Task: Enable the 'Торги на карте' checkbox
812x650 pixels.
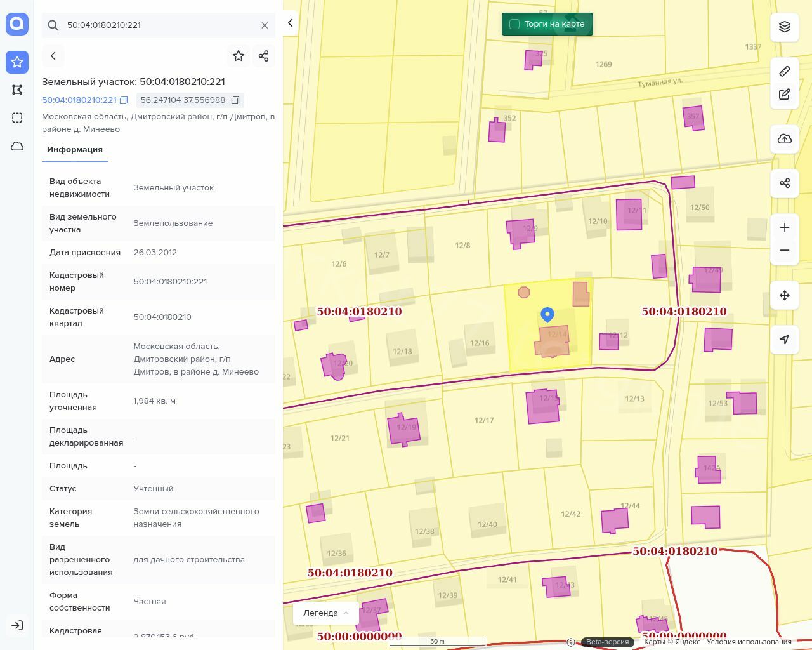Action: tap(514, 24)
